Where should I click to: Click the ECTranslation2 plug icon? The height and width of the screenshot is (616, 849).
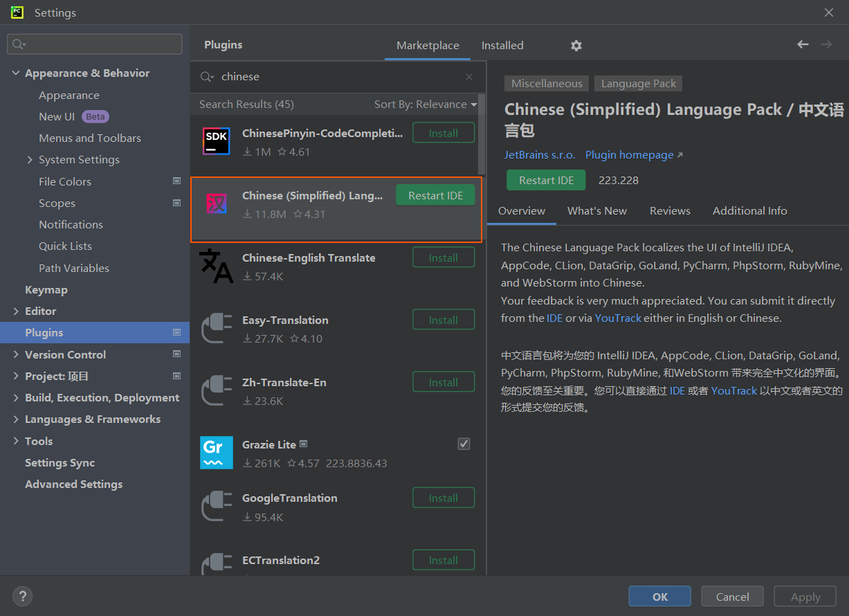click(x=216, y=563)
